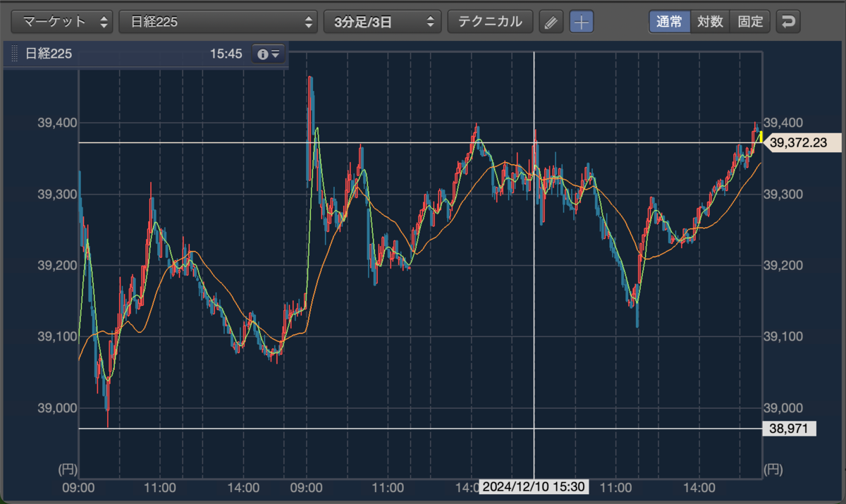Click the first 09:00 time axis label
Viewport: 846px width, 504px height.
[79, 487]
